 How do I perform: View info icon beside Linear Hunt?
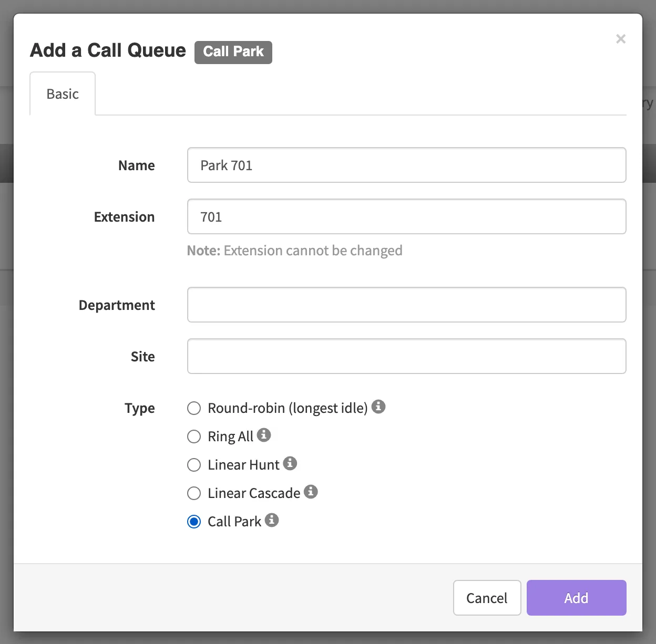290,463
